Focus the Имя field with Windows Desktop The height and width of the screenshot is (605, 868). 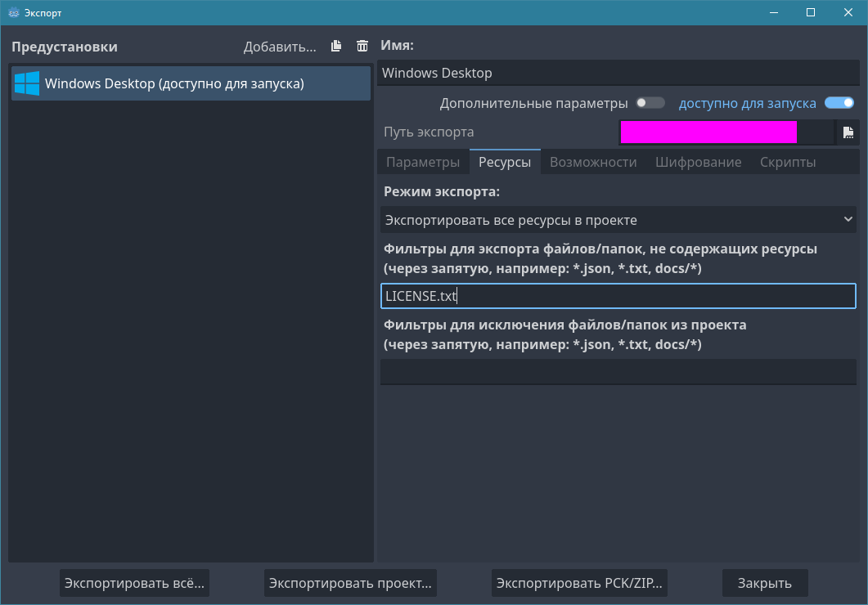pyautogui.click(x=618, y=73)
